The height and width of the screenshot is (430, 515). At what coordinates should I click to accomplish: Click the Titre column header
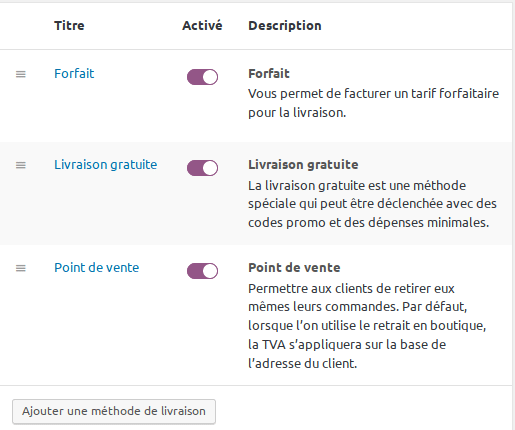pyautogui.click(x=69, y=26)
